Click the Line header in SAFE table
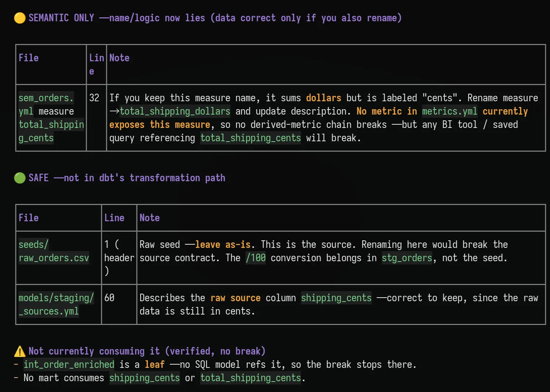This screenshot has width=550, height=392. (x=114, y=218)
